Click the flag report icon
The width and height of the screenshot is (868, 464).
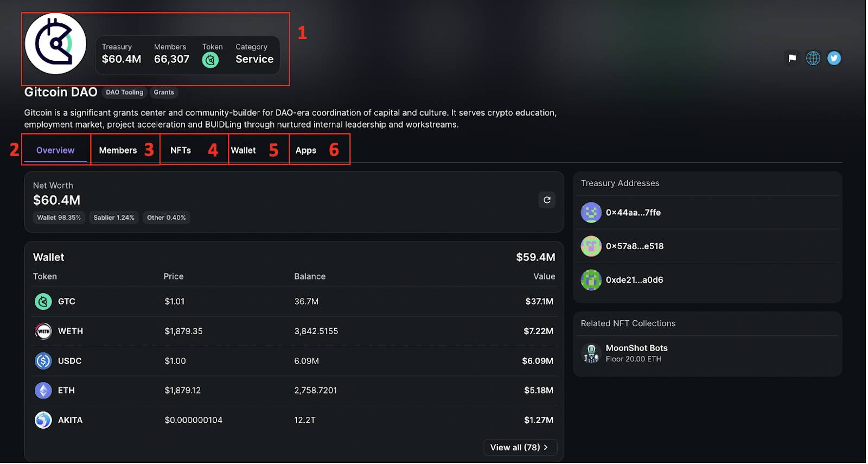point(792,58)
